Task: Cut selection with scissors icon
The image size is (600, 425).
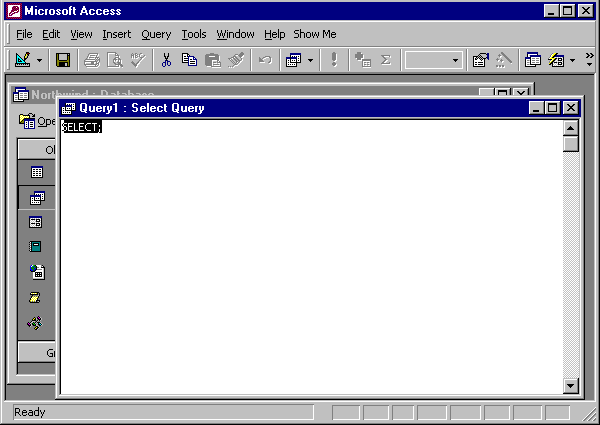Action: click(x=166, y=60)
